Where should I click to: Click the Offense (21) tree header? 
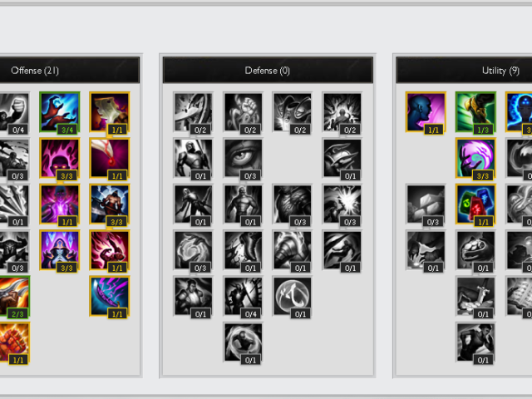(x=35, y=70)
